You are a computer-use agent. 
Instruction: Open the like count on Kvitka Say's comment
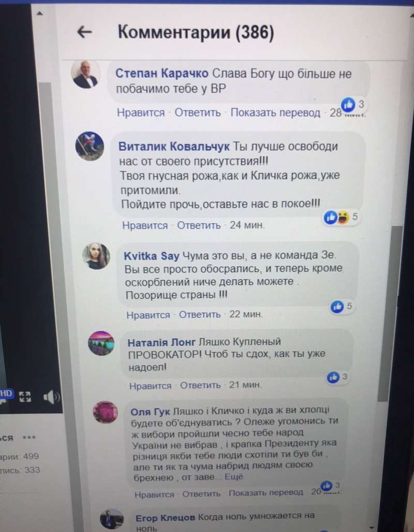click(342, 306)
